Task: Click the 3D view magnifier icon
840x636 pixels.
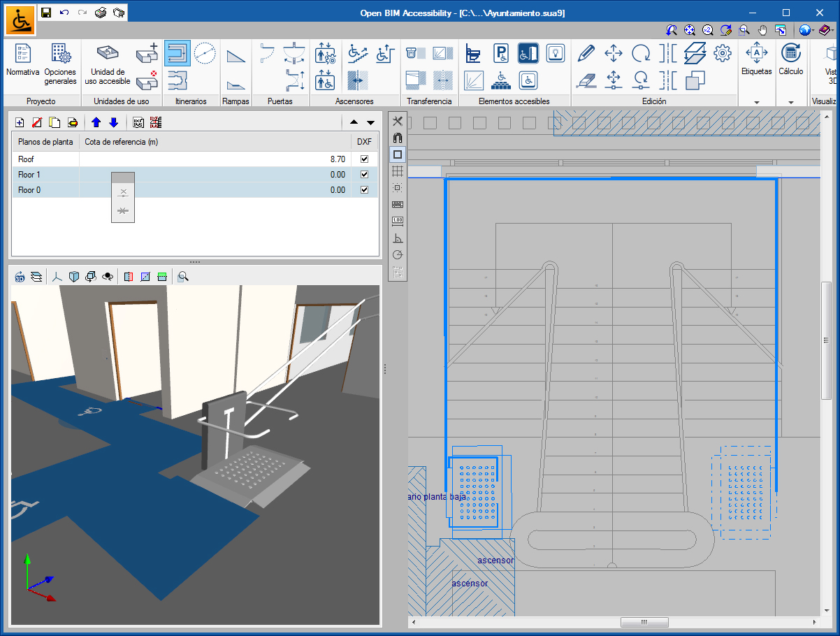Action: click(182, 277)
